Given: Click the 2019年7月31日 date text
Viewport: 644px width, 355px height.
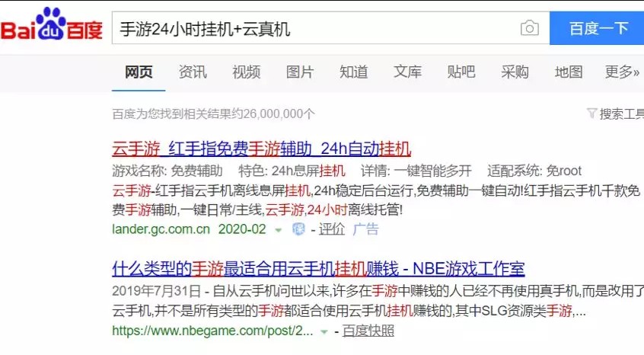Looking at the screenshot, I should tap(156, 291).
